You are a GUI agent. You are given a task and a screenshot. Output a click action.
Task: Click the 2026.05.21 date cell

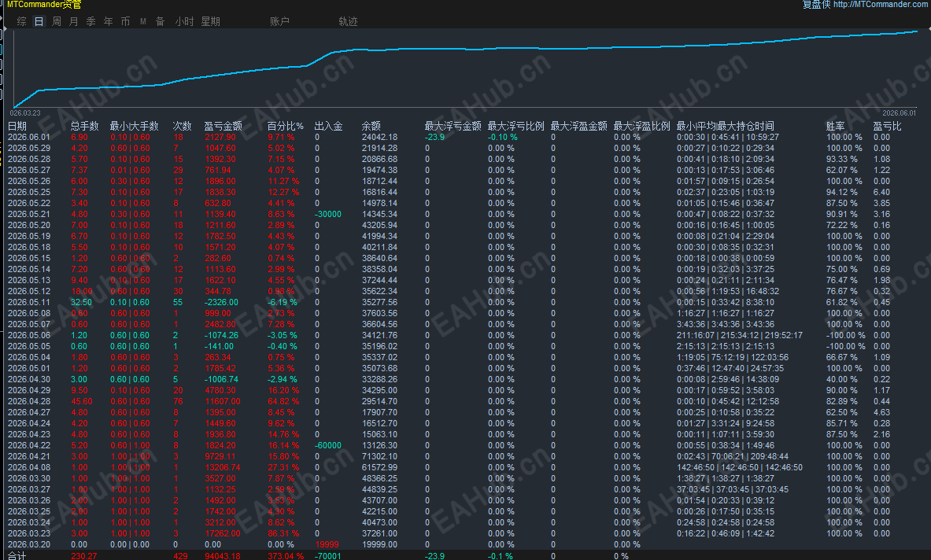[29, 214]
